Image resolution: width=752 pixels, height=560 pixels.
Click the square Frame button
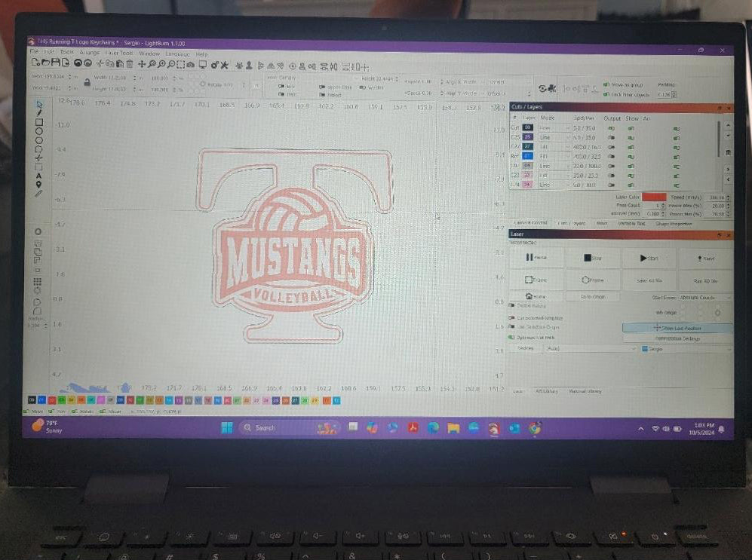click(536, 280)
